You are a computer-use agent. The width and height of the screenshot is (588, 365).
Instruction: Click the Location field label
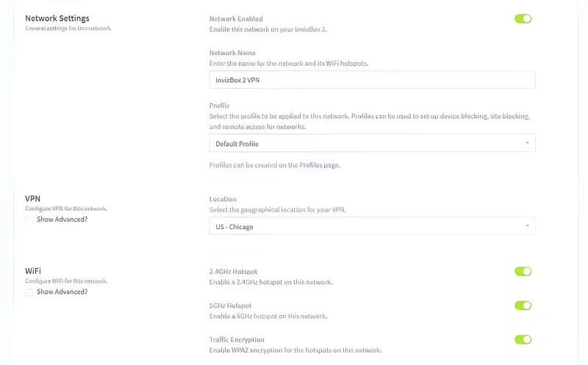pyautogui.click(x=223, y=199)
